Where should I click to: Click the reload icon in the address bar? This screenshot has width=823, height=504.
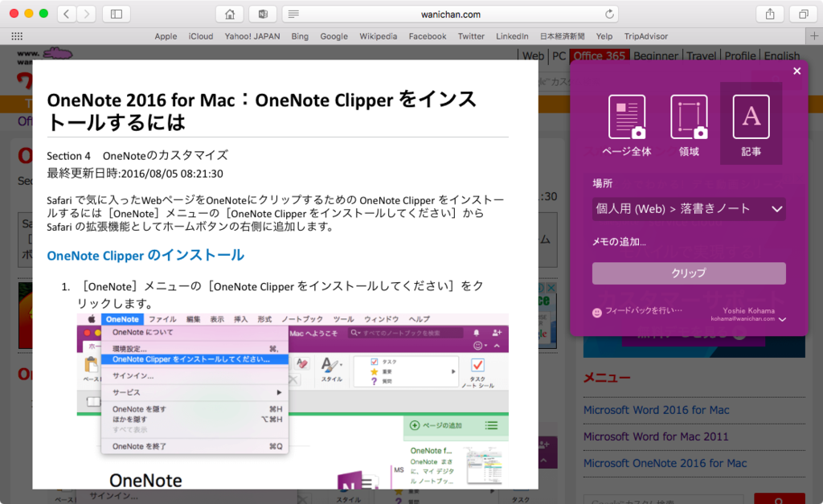click(609, 14)
